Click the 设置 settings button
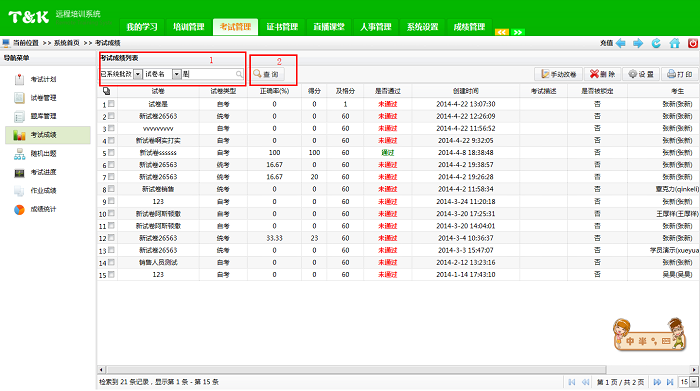 tap(641, 74)
